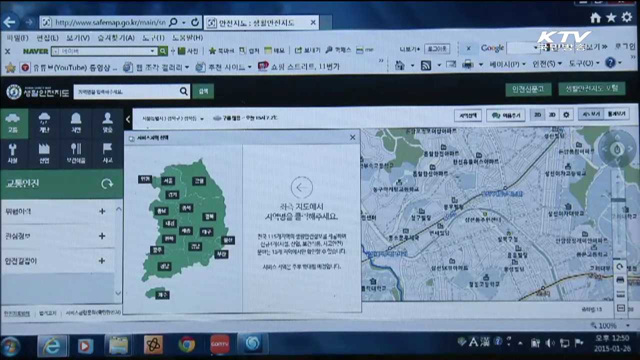Open Chrome from the taskbar
Image resolution: width=640 pixels, height=360 pixels.
[187, 345]
